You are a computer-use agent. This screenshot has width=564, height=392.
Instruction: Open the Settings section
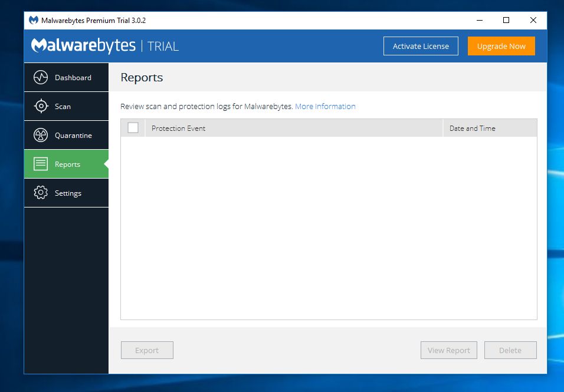(66, 193)
